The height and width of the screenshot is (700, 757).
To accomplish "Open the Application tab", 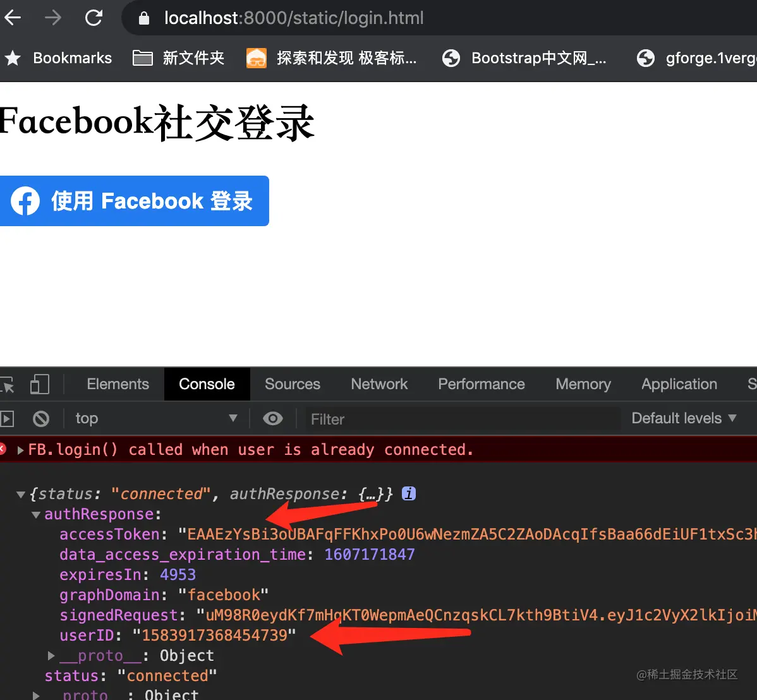I will (x=679, y=384).
